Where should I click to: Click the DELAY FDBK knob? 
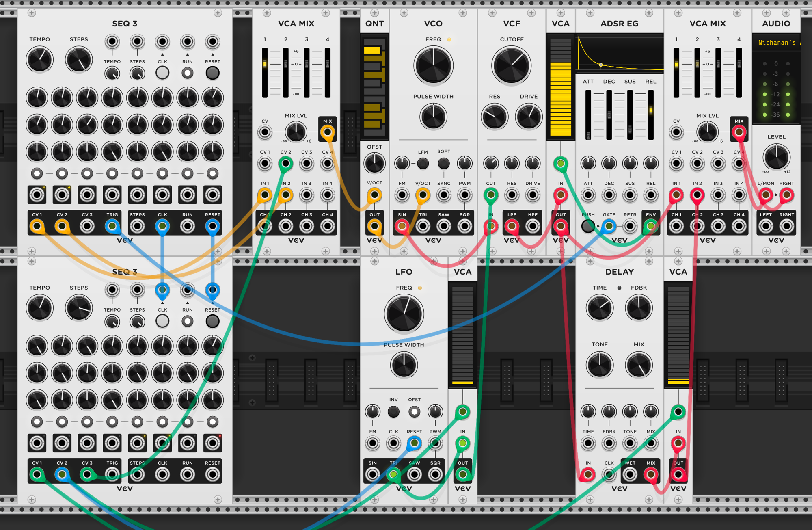[x=639, y=308]
